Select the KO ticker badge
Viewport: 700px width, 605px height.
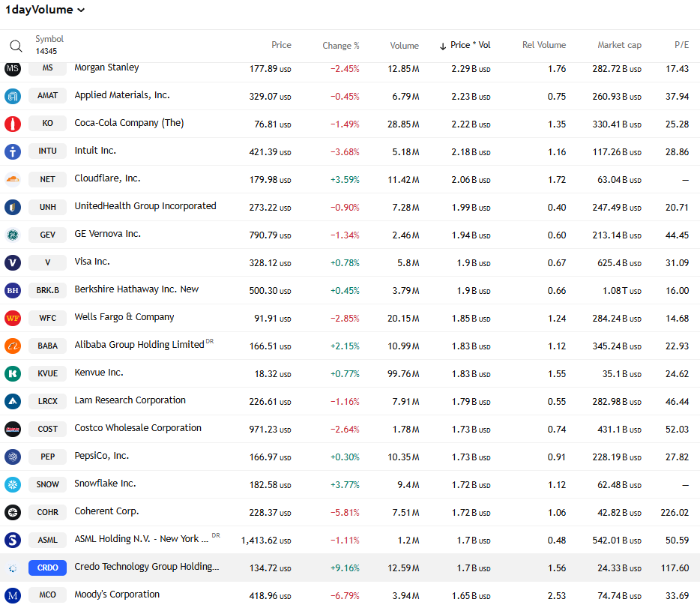pos(47,123)
